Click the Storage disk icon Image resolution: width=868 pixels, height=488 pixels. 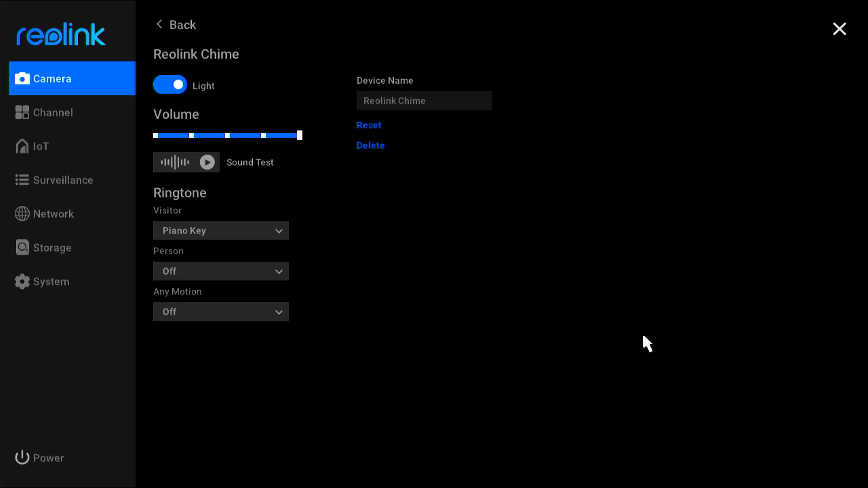pos(22,247)
